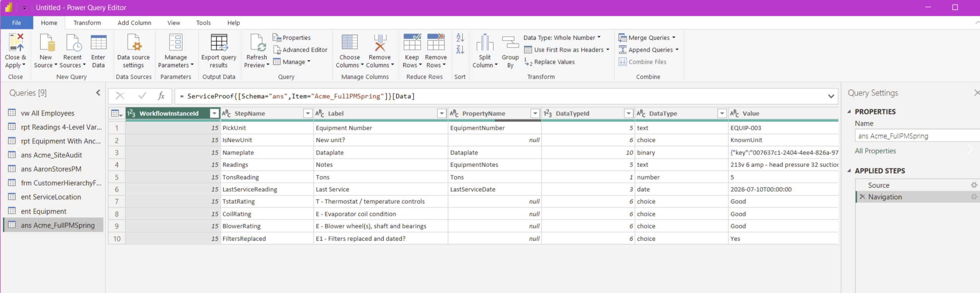
Task: Switch to the Transform tab
Action: tap(87, 23)
